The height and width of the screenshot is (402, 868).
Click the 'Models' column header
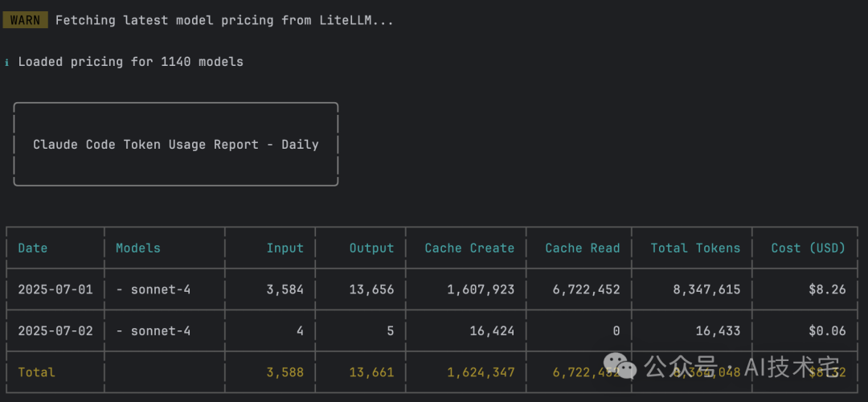[138, 248]
